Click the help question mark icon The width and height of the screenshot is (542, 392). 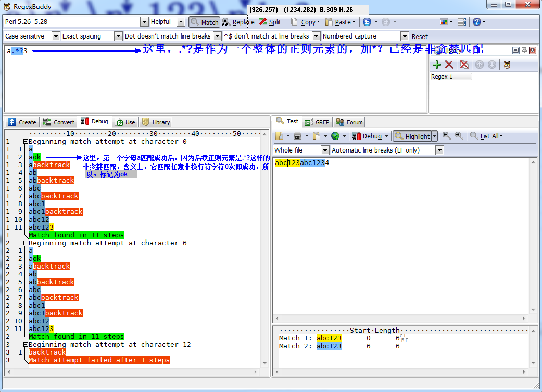476,22
